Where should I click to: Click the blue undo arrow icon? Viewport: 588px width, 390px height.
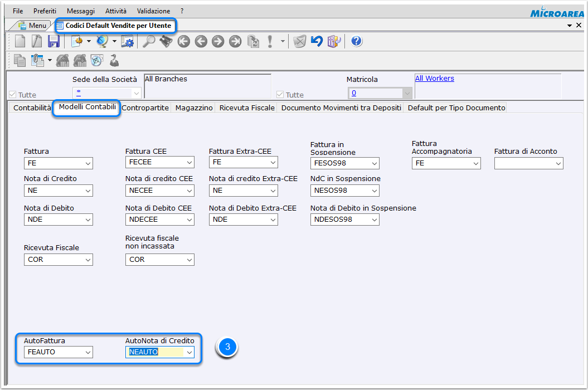[317, 41]
